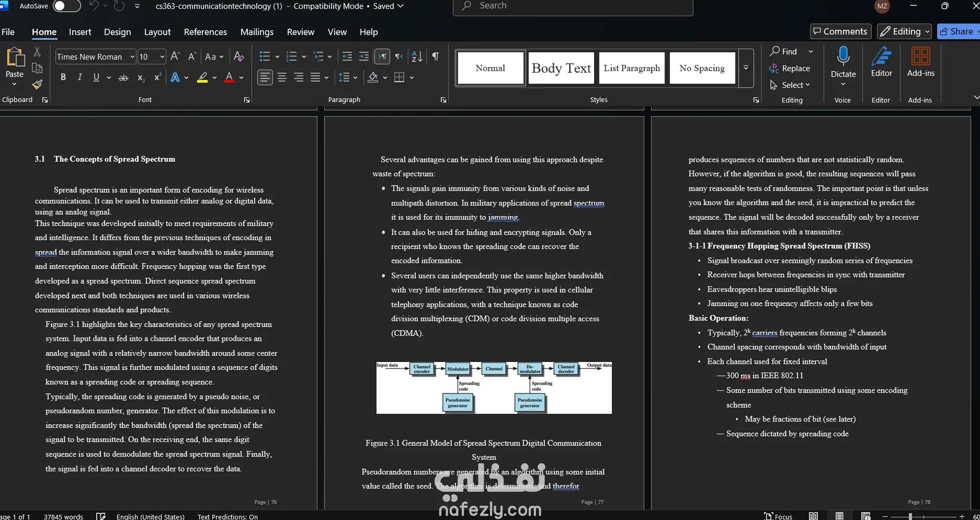980x520 pixels.
Task: Toggle AutoSave switch
Action: [67, 6]
